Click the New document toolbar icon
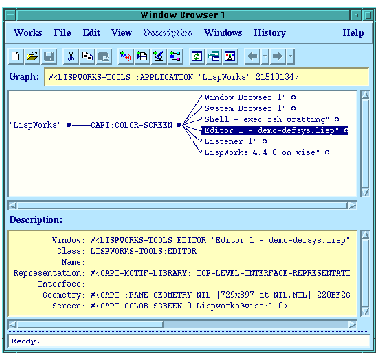 [x=16, y=56]
